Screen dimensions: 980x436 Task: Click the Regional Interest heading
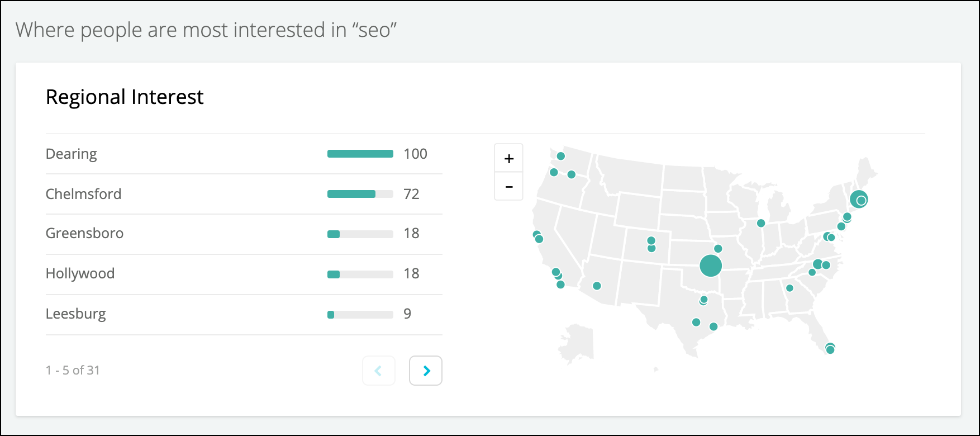[x=125, y=97]
